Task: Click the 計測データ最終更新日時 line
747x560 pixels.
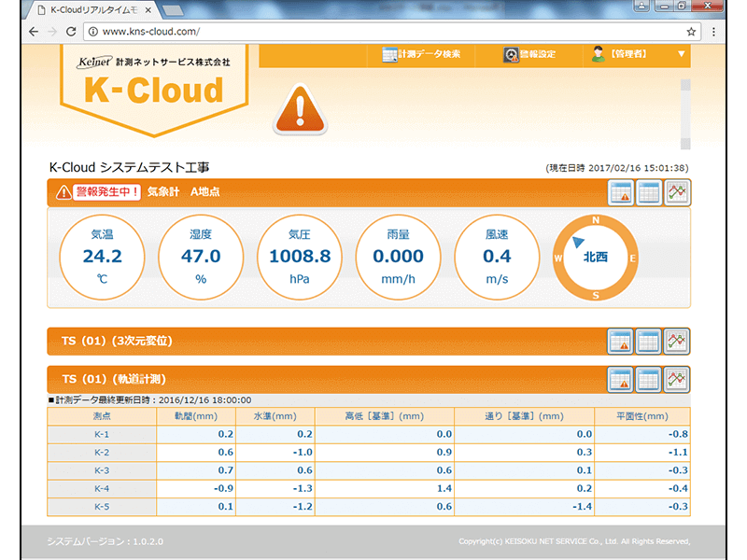Action: coord(150,400)
